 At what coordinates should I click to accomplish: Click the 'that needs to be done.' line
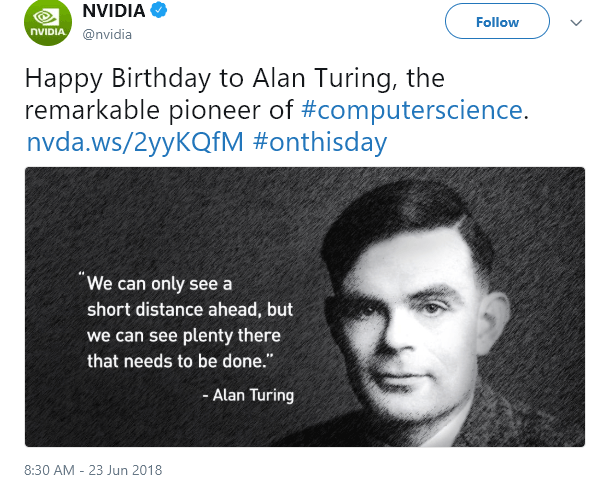[x=180, y=361]
